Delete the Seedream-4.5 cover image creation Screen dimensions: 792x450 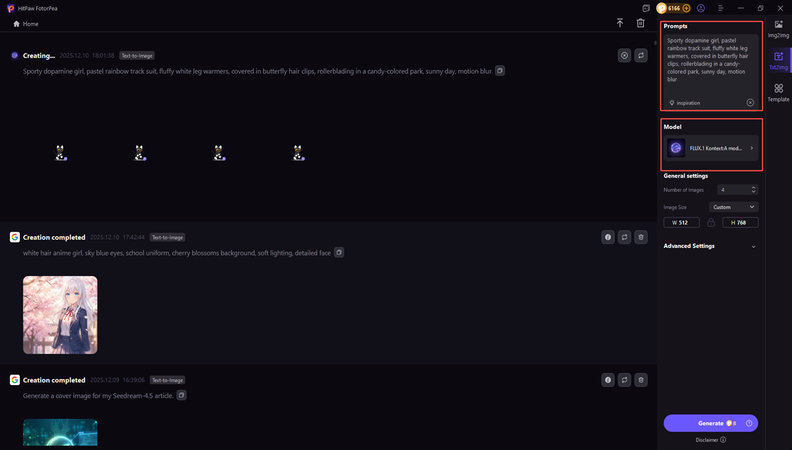[x=641, y=380]
